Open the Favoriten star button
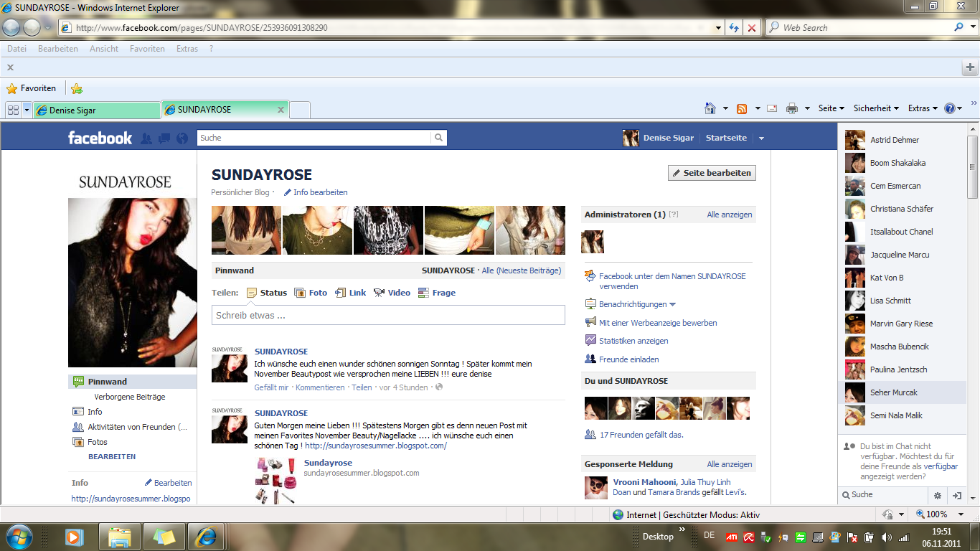The height and width of the screenshot is (551, 980). click(x=31, y=88)
